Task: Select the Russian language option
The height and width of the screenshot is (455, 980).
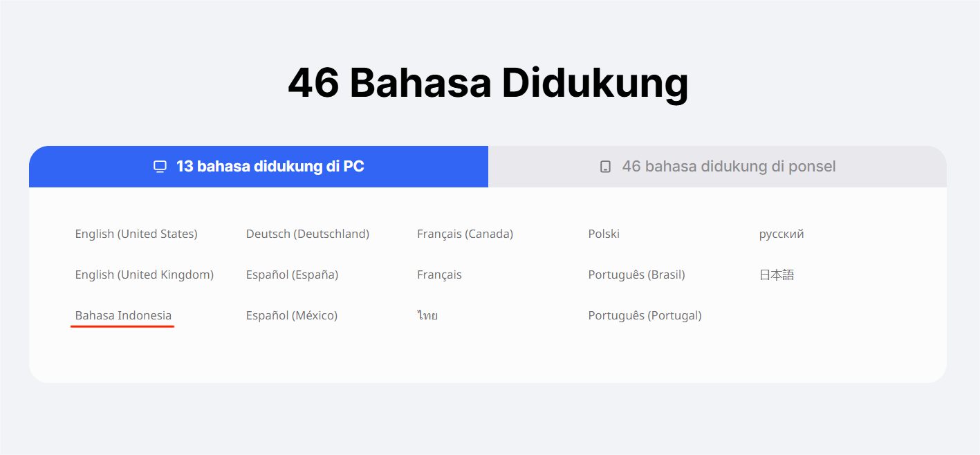Action: pyautogui.click(x=781, y=234)
